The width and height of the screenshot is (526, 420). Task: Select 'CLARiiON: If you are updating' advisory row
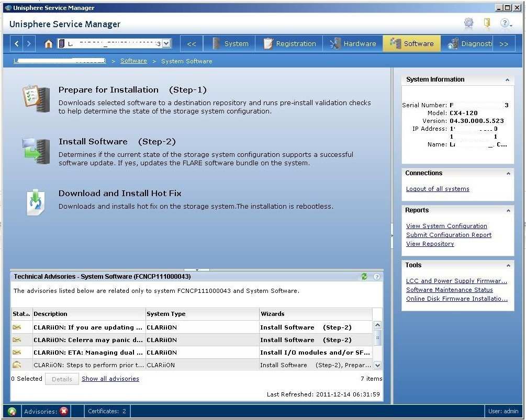(x=192, y=327)
